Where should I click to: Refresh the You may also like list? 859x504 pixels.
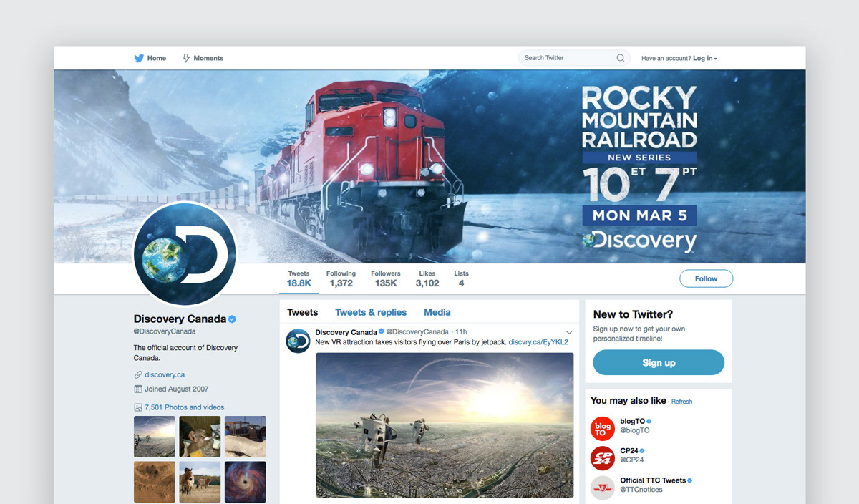(x=681, y=402)
